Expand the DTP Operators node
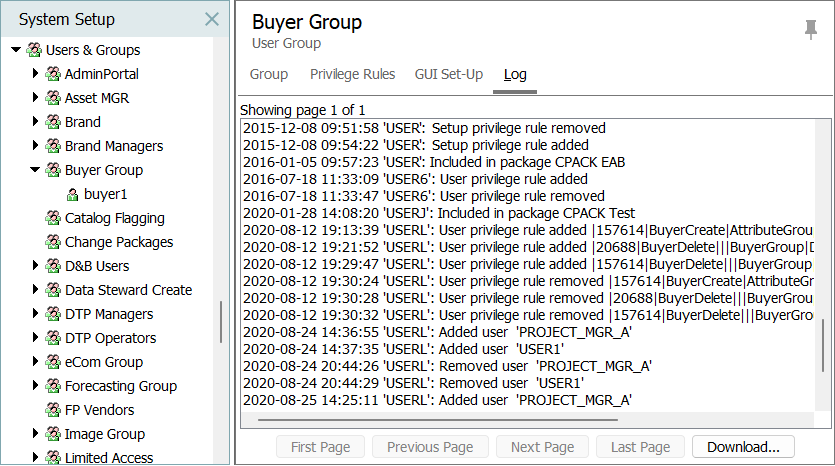The height and width of the screenshot is (466, 835). pyautogui.click(x=35, y=337)
